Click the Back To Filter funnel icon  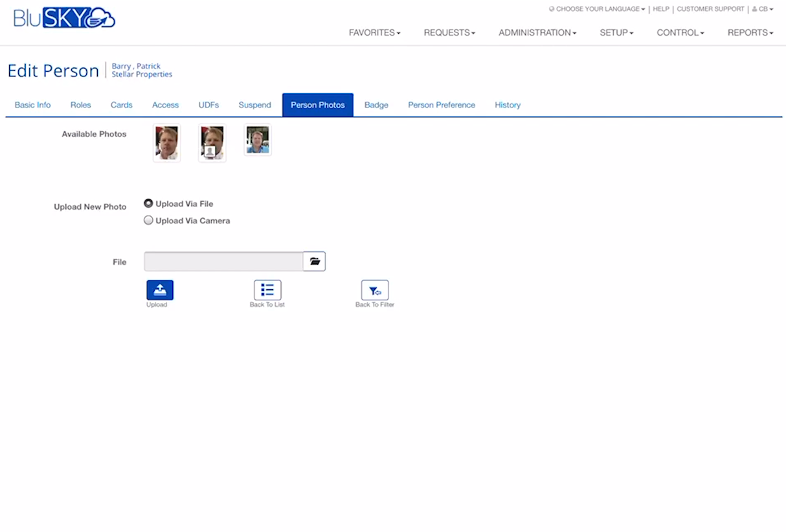(x=375, y=290)
